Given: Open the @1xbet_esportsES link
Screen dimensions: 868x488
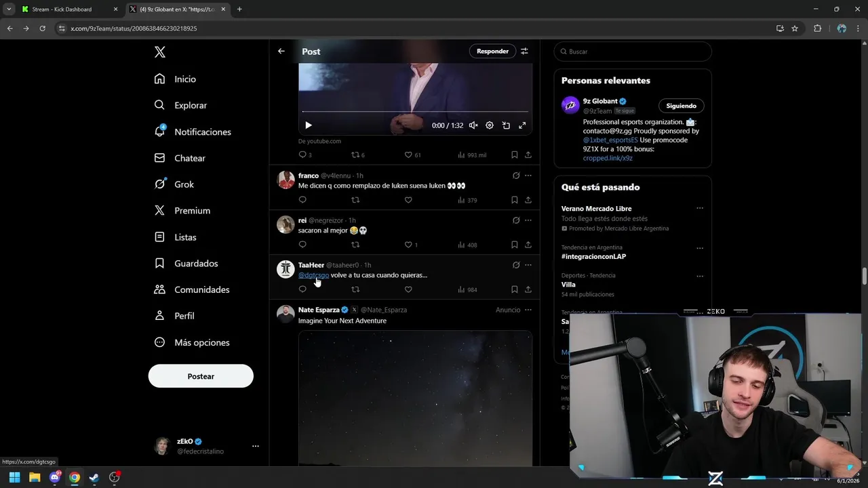Looking at the screenshot, I should [610, 140].
